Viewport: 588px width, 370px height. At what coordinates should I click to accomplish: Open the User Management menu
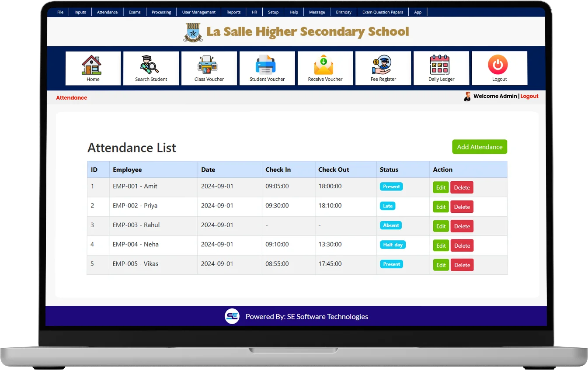[x=198, y=12]
